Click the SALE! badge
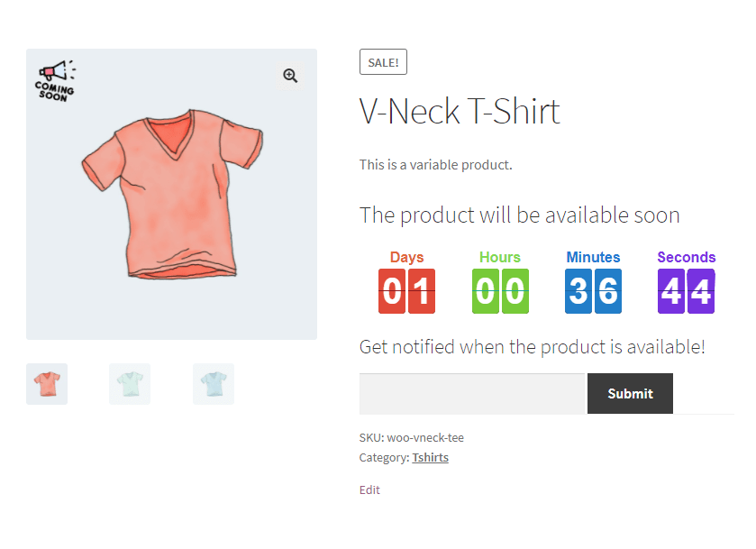 [x=384, y=62]
